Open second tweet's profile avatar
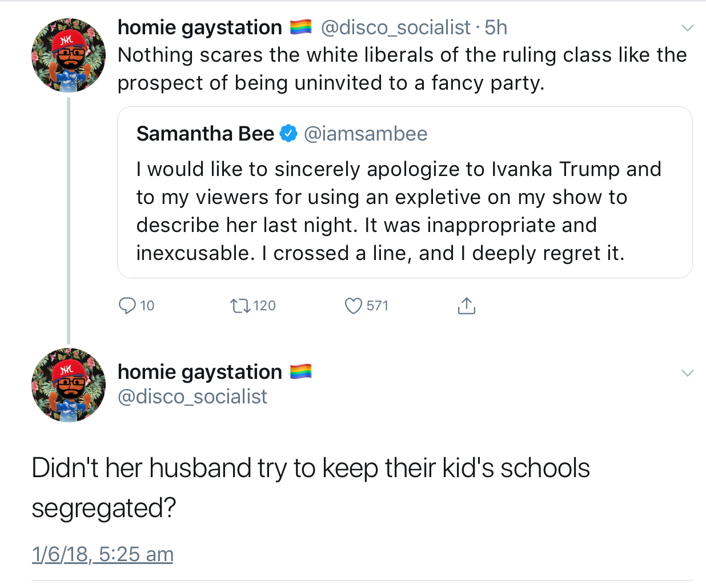706x588 pixels. click(x=69, y=385)
